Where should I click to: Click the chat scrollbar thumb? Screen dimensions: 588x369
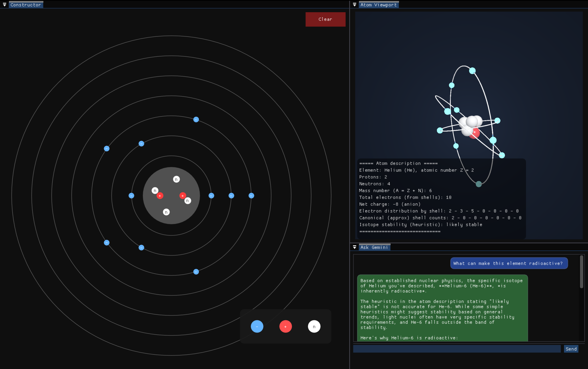(581, 272)
